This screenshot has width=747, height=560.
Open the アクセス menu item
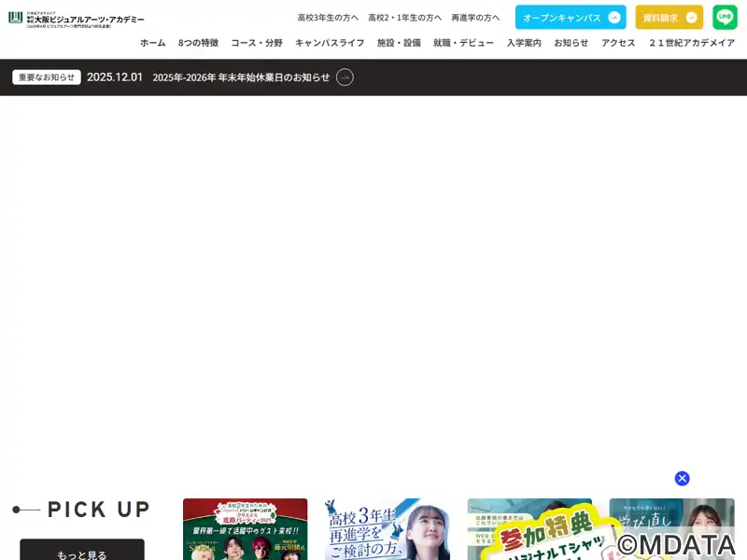[618, 43]
